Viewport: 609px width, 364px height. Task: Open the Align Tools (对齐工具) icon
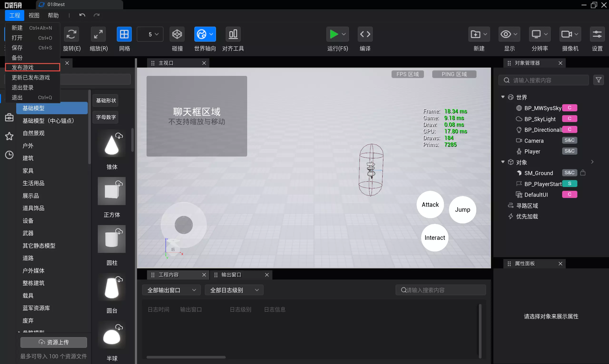[233, 34]
